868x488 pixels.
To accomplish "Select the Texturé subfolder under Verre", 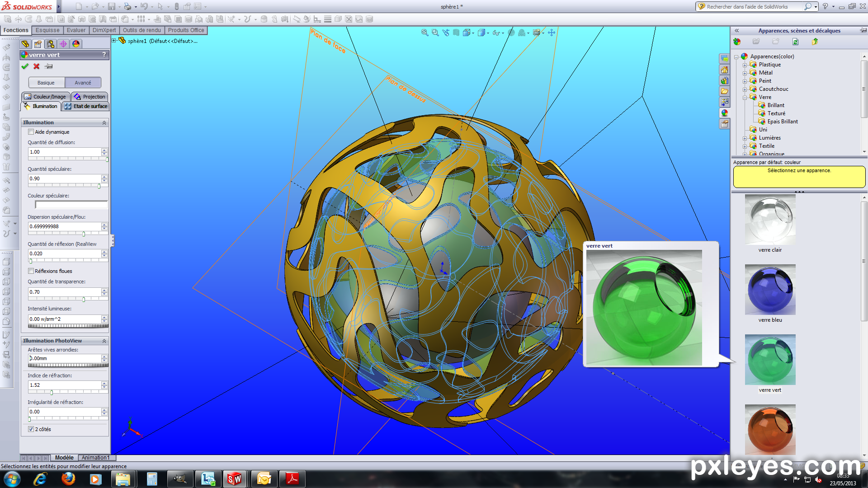I will [776, 113].
